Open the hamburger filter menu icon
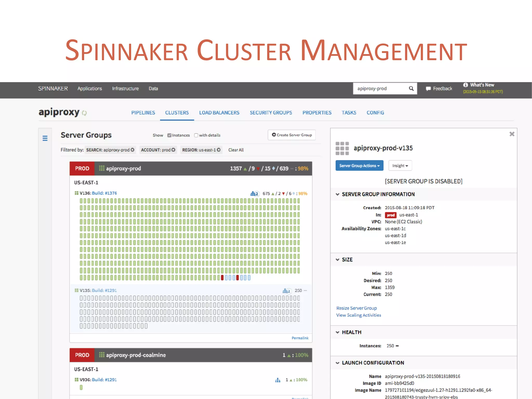532x399 pixels. point(45,138)
